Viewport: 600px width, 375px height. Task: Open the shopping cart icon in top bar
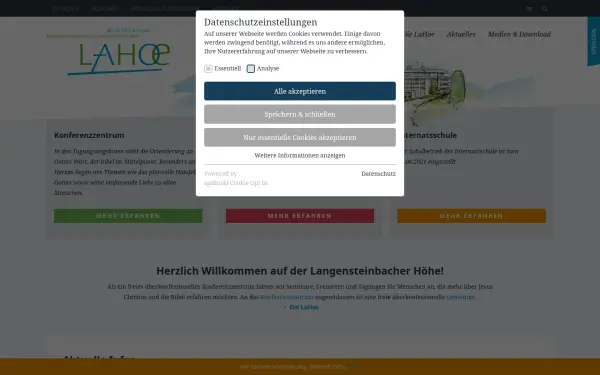[529, 9]
